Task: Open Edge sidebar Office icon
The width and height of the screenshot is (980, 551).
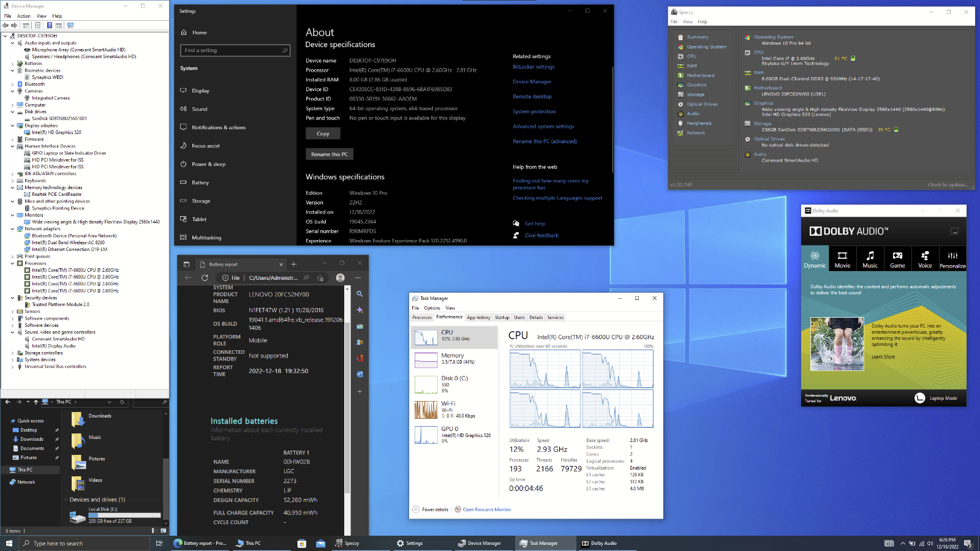Action: 360,358
